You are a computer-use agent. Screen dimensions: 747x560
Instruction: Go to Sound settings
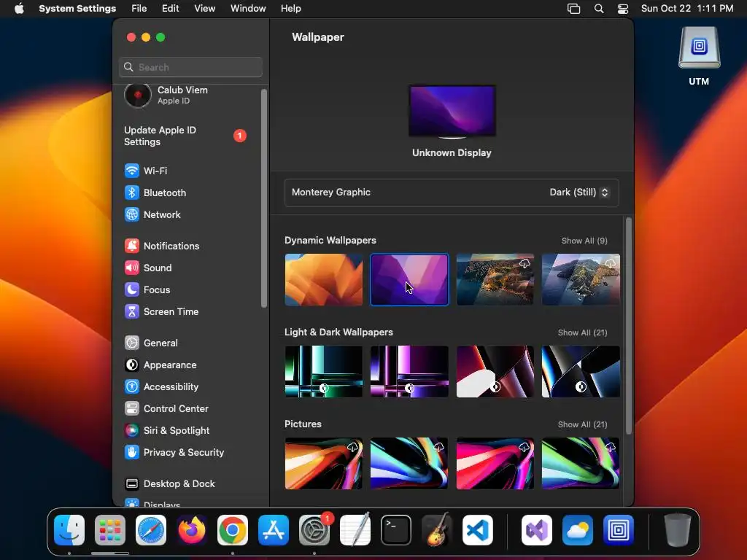[x=148, y=268]
